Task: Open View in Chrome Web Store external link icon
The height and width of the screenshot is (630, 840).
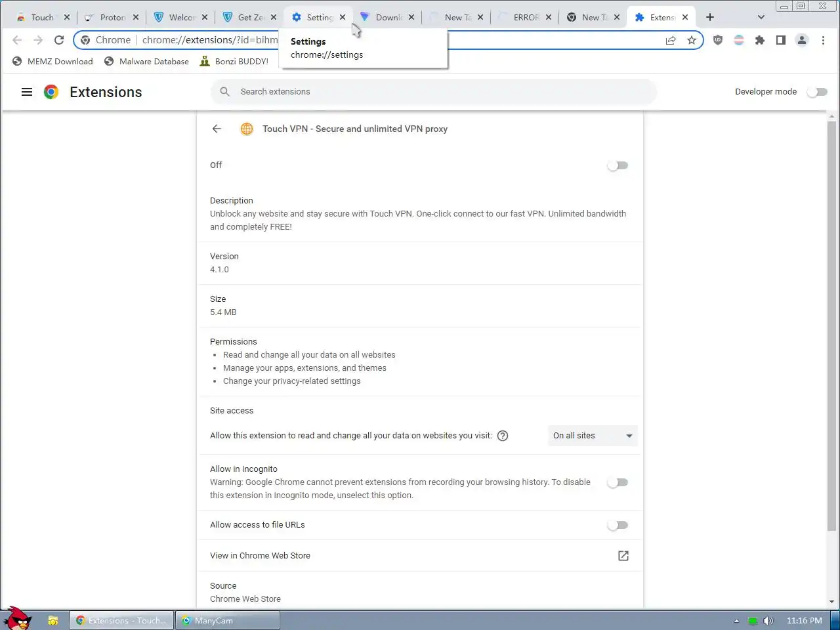Action: click(623, 556)
